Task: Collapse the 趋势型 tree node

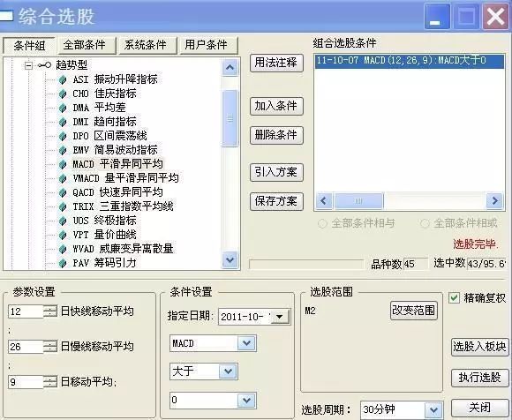Action: tap(29, 65)
